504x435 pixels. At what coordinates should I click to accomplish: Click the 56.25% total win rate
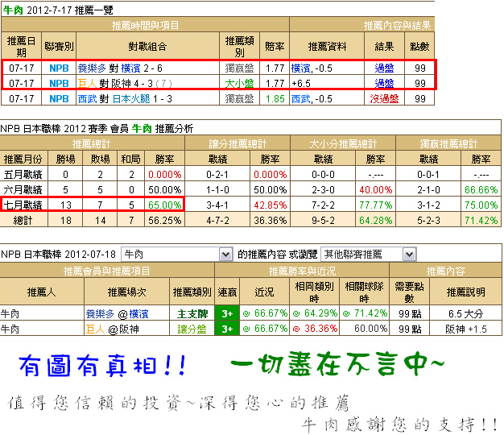[164, 220]
